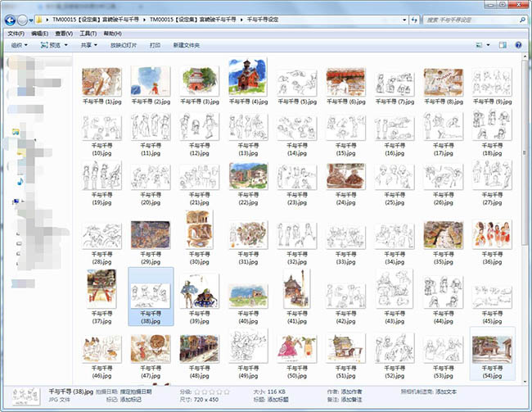Viewport: 532px width, 412px height.
Task: Select thumbnail 千与千寻 (9).jpg
Action: coord(492,82)
